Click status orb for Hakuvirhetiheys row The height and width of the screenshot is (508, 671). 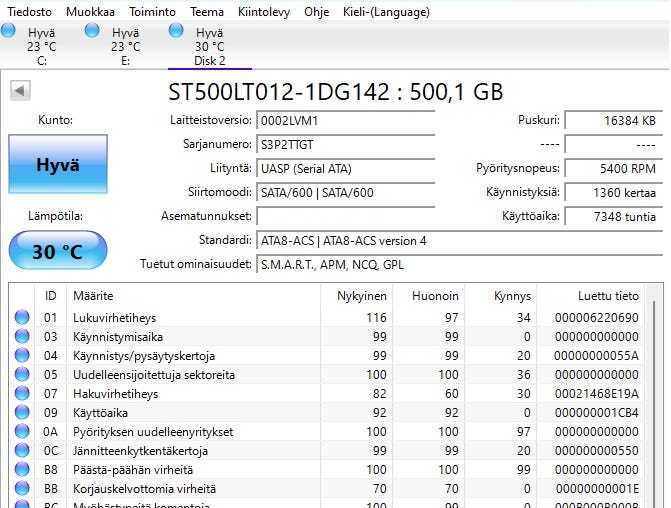click(x=22, y=394)
